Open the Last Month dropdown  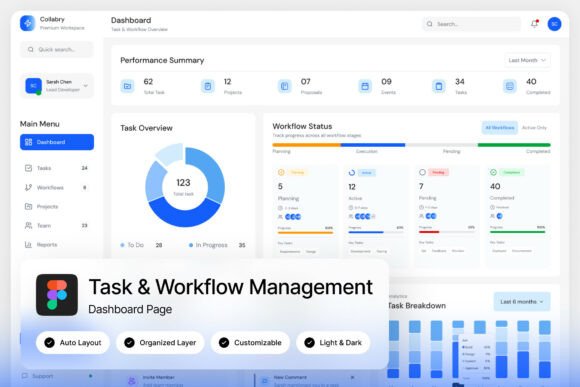tap(527, 60)
